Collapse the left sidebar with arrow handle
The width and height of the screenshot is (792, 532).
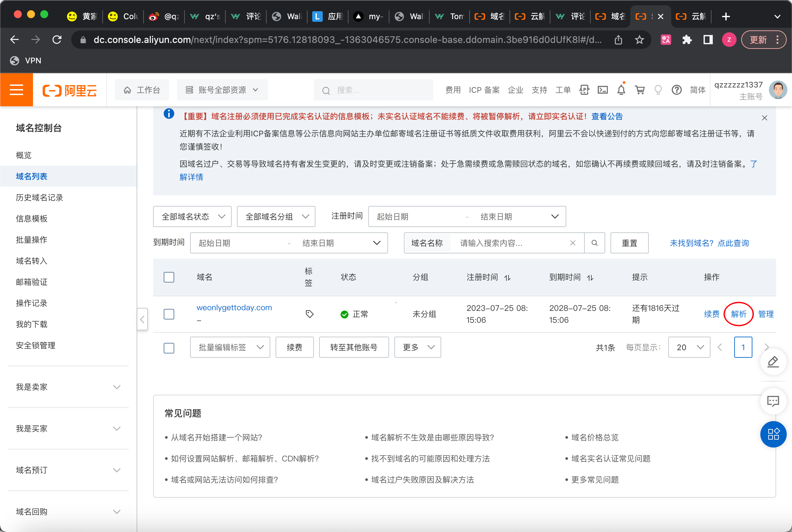(143, 319)
